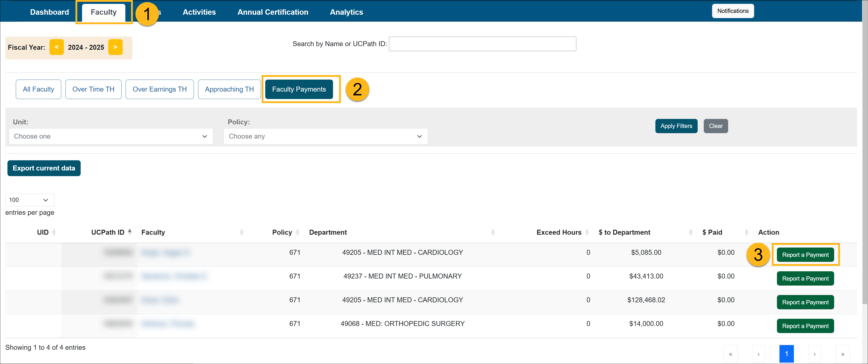Go to previous results page
The width and height of the screenshot is (868, 364).
[x=758, y=354]
